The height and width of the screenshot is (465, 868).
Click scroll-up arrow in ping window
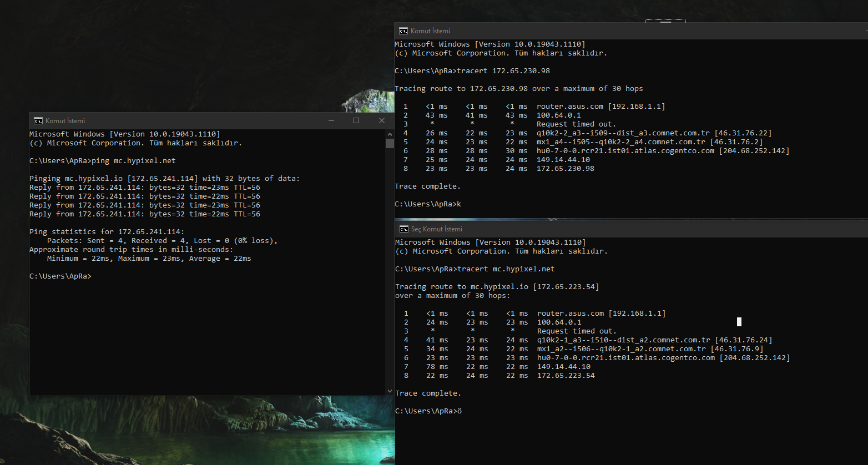(390, 134)
